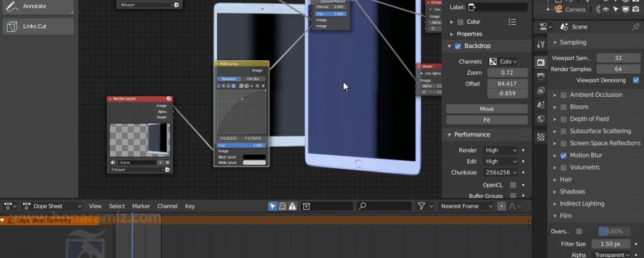This screenshot has width=644, height=258.
Task: Open the Key menu in Dope Sheet
Action: [190, 206]
